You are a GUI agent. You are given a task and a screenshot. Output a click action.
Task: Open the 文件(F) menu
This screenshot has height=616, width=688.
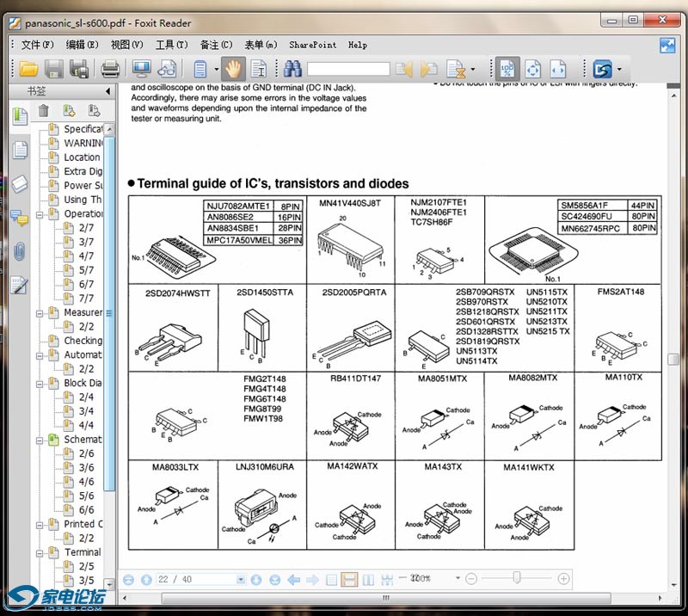point(37,45)
